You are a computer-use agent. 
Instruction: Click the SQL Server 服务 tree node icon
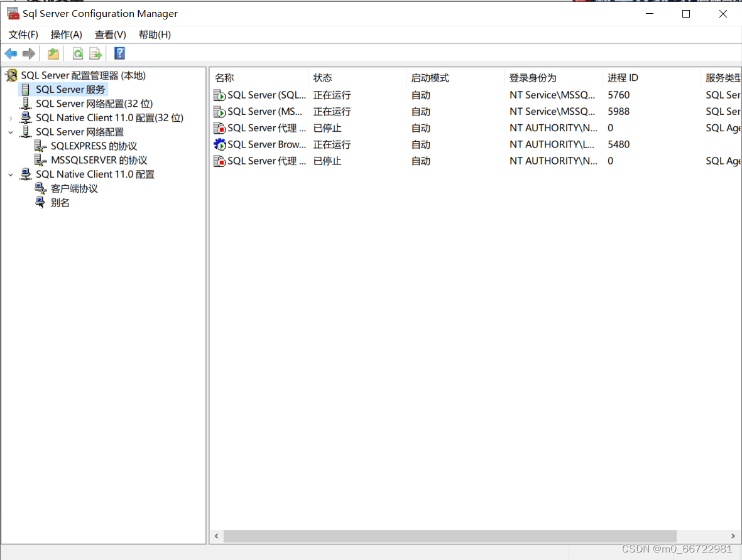(26, 89)
